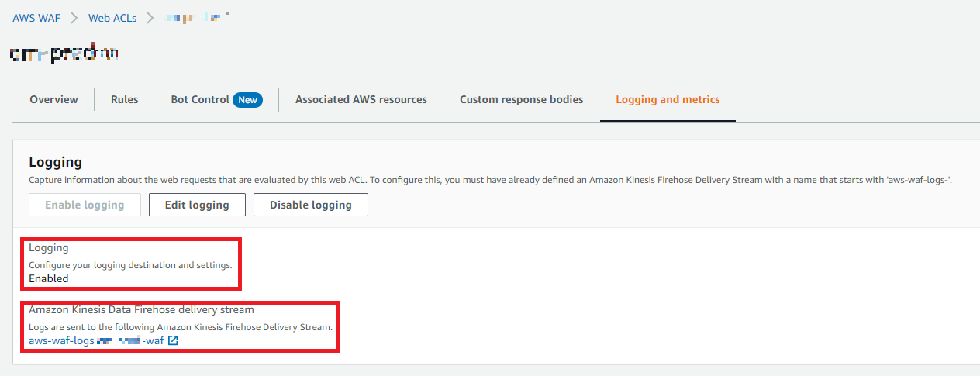Select the Bot Control tab
980x376 pixels.
(x=200, y=100)
